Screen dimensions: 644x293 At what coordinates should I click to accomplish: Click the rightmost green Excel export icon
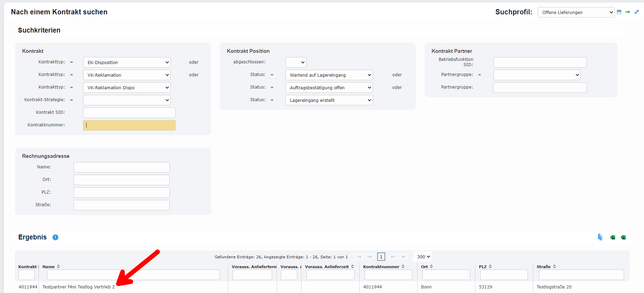pyautogui.click(x=623, y=237)
